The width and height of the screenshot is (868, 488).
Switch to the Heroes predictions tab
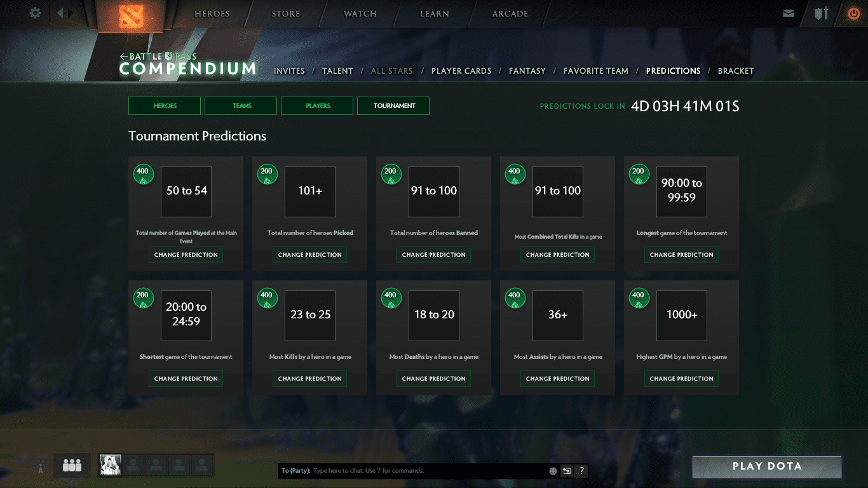165,105
